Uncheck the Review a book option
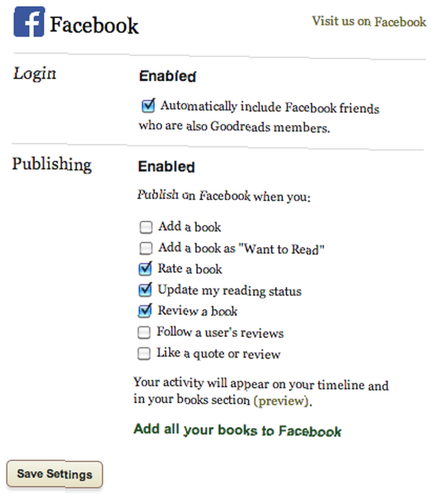The image size is (431, 504). coord(145,310)
